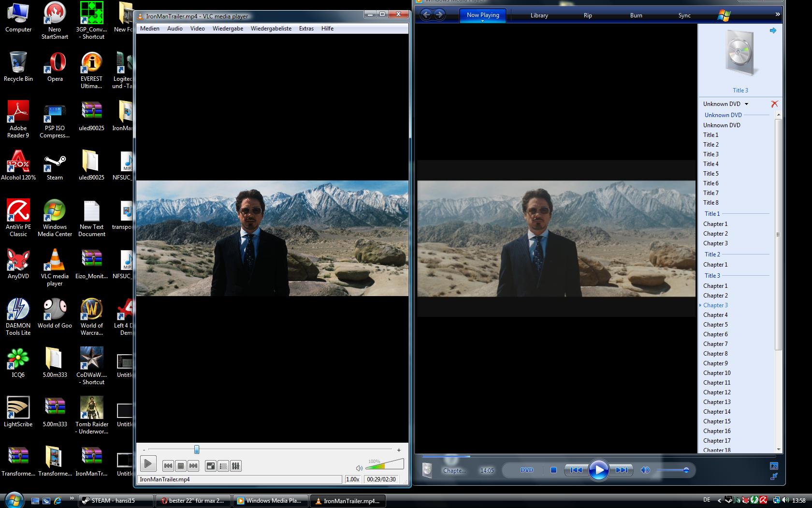Click Media Player previous chapter button
Image resolution: width=812 pixels, height=508 pixels.
[x=576, y=470]
